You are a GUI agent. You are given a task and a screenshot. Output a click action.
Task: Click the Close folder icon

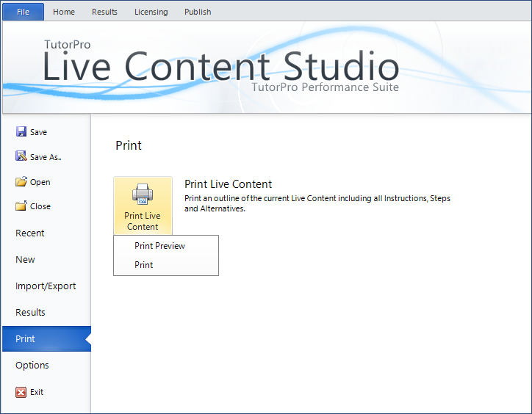21,206
